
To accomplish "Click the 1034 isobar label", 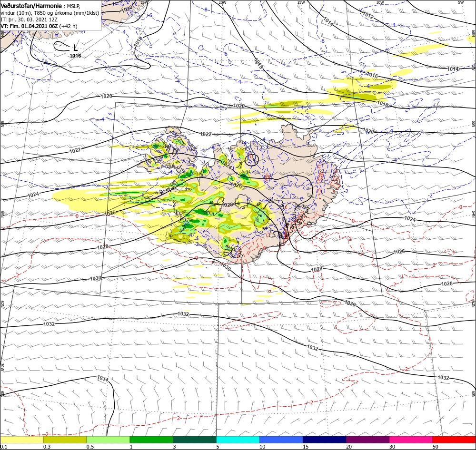I will pos(103,378).
